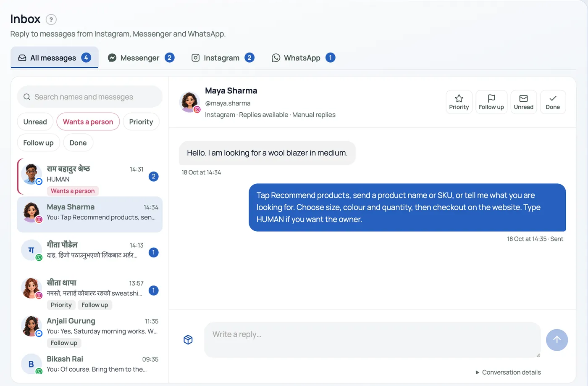Click गीता पौडेल's letter avatar
588x386 pixels.
tap(31, 250)
